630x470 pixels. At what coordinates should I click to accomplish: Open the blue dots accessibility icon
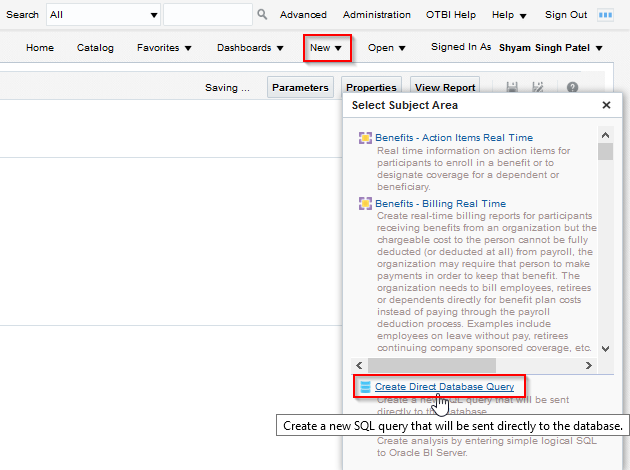click(x=605, y=15)
